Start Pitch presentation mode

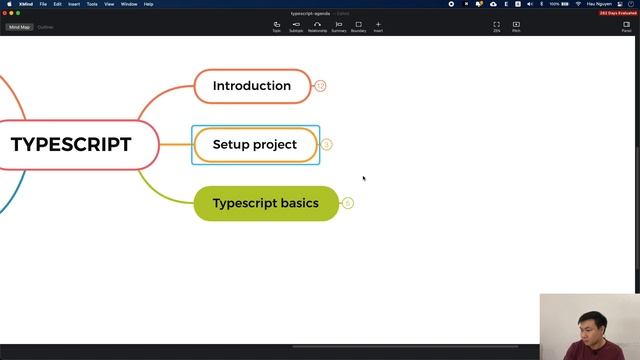(x=516, y=27)
